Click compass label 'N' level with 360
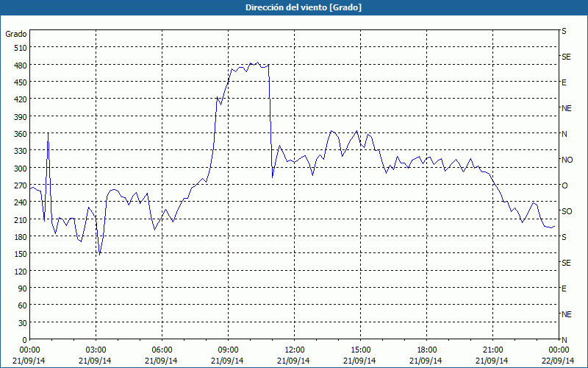Screen dimensions: 588x368 [x=564, y=134]
